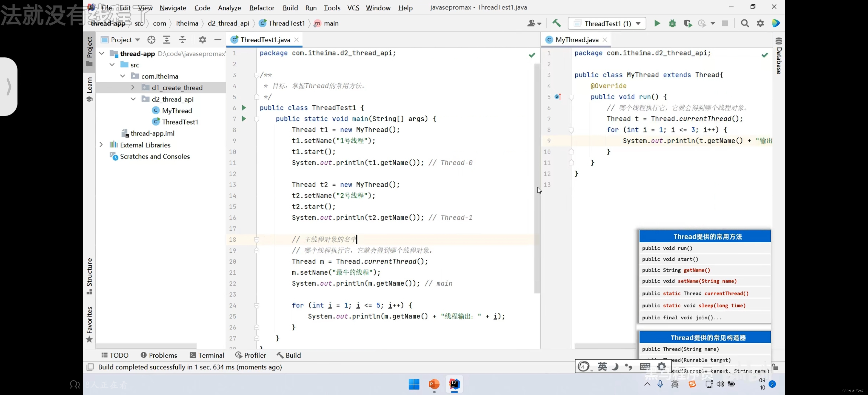Open IDE settings gear in top toolbar

760,23
